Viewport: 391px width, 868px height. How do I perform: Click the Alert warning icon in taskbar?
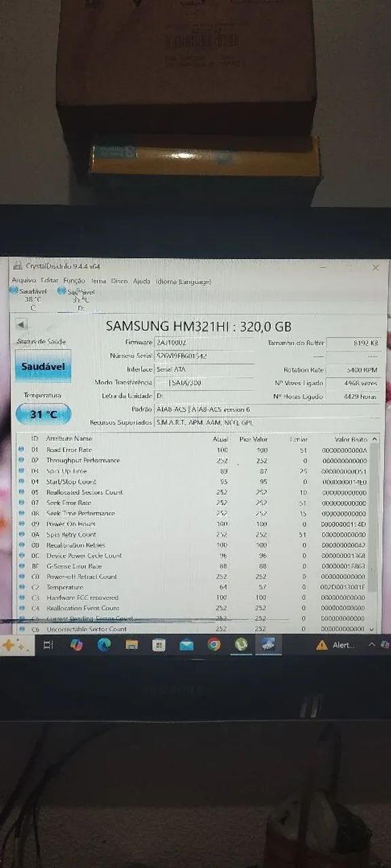(x=322, y=646)
